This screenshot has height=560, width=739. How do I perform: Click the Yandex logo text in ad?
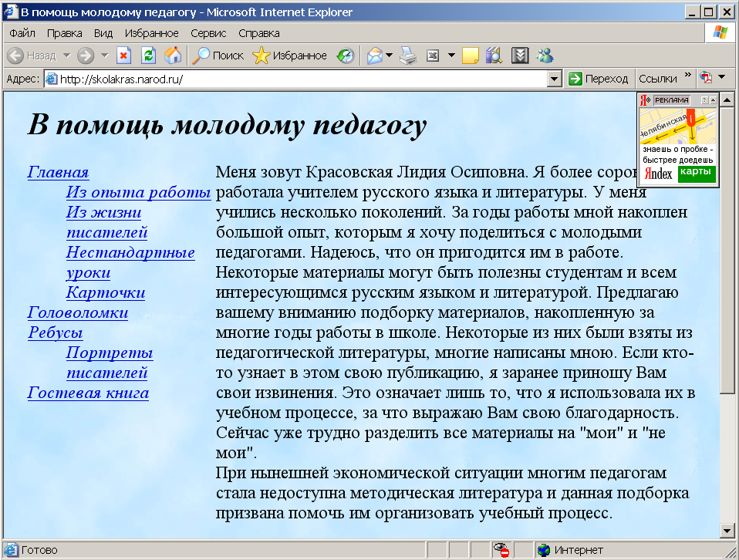(658, 174)
